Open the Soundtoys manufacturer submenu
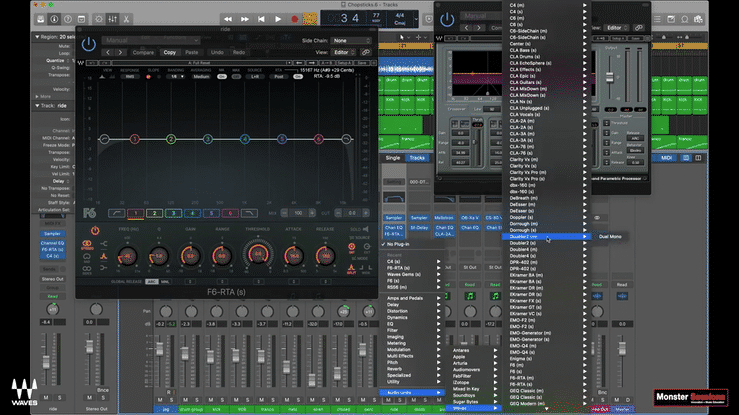Screen dimensions: 739x415 [x=475, y=395]
